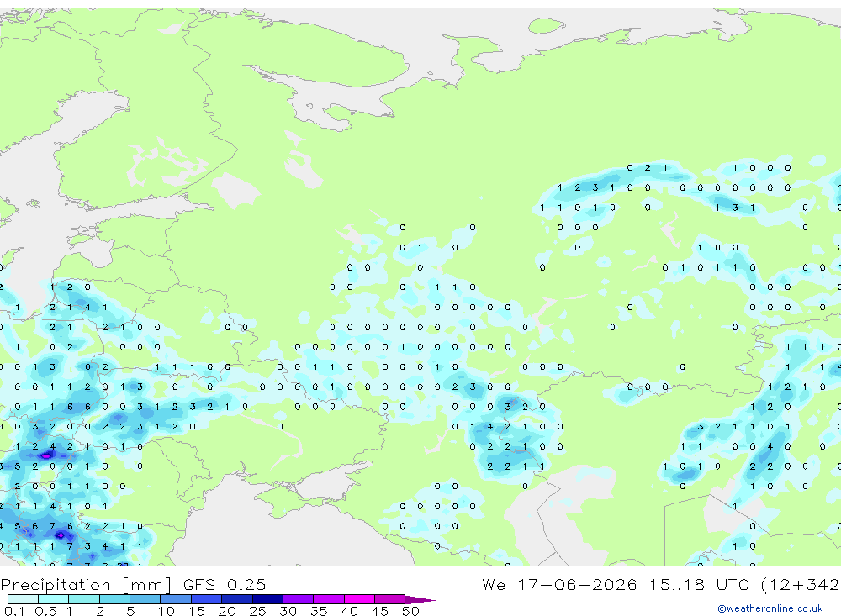Viewport: 841px width, 616px height.
Task: Open the weatheronline.co.uk copyright link
Action: (770, 608)
